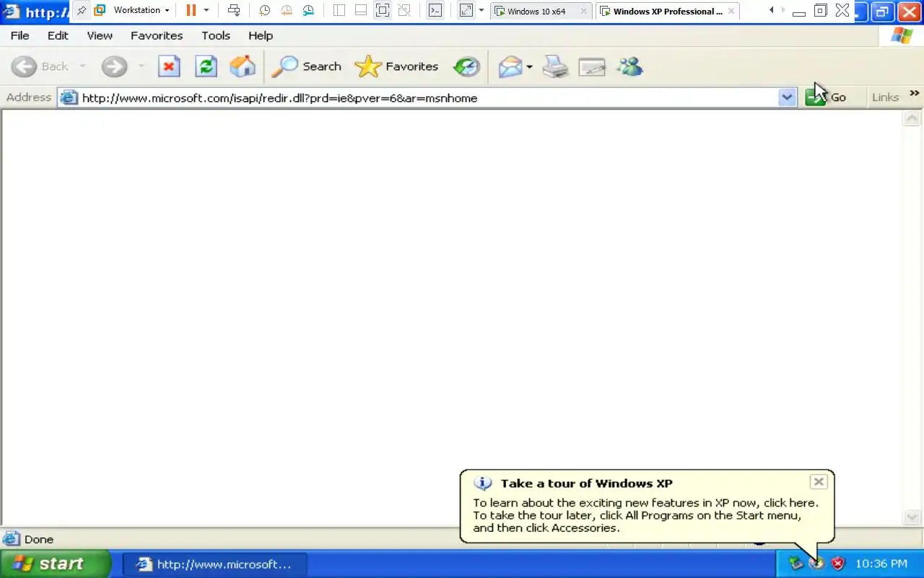Open the View menu
The height and width of the screenshot is (578, 924).
click(x=100, y=35)
